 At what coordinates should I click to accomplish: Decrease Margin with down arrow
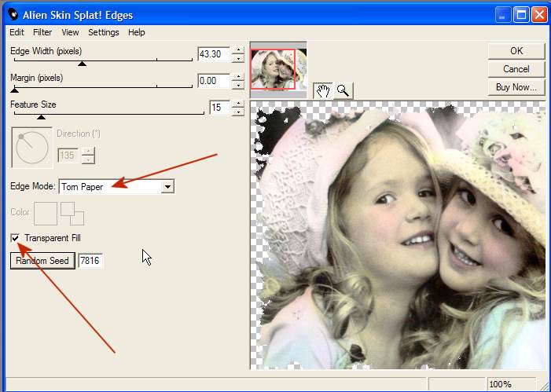point(238,85)
